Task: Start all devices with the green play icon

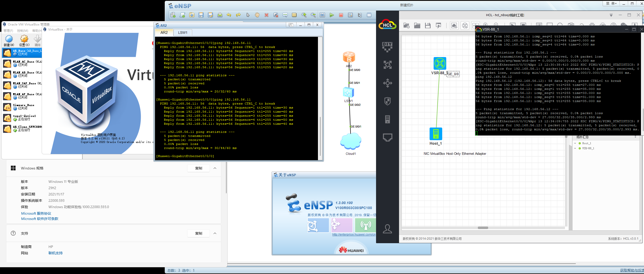Action: [x=332, y=15]
